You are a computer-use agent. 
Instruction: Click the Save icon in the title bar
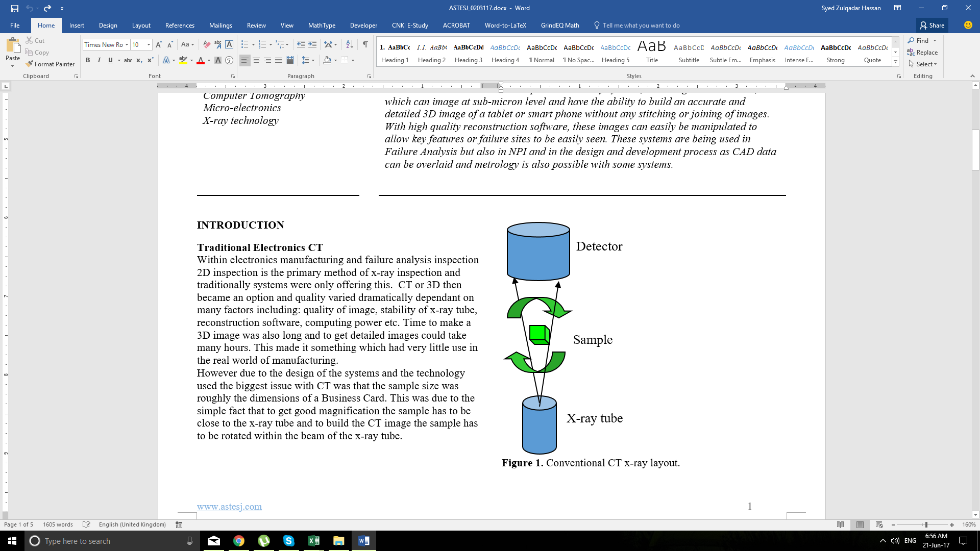(14, 8)
